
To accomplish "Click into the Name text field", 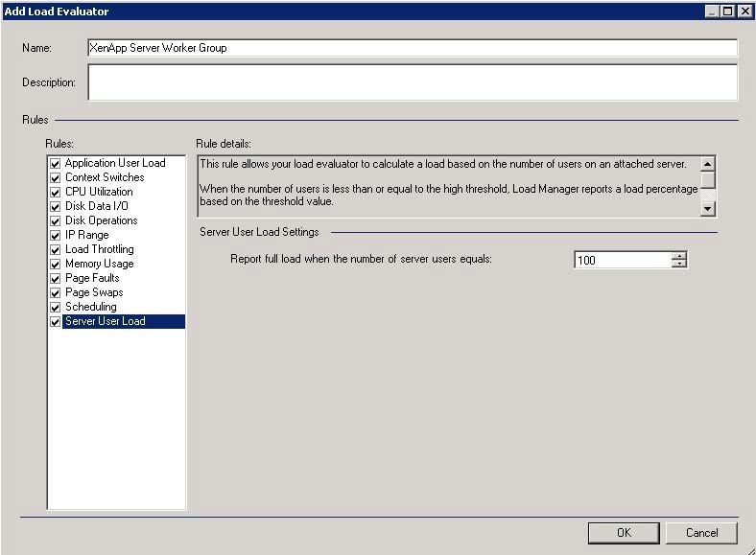I will tap(413, 48).
